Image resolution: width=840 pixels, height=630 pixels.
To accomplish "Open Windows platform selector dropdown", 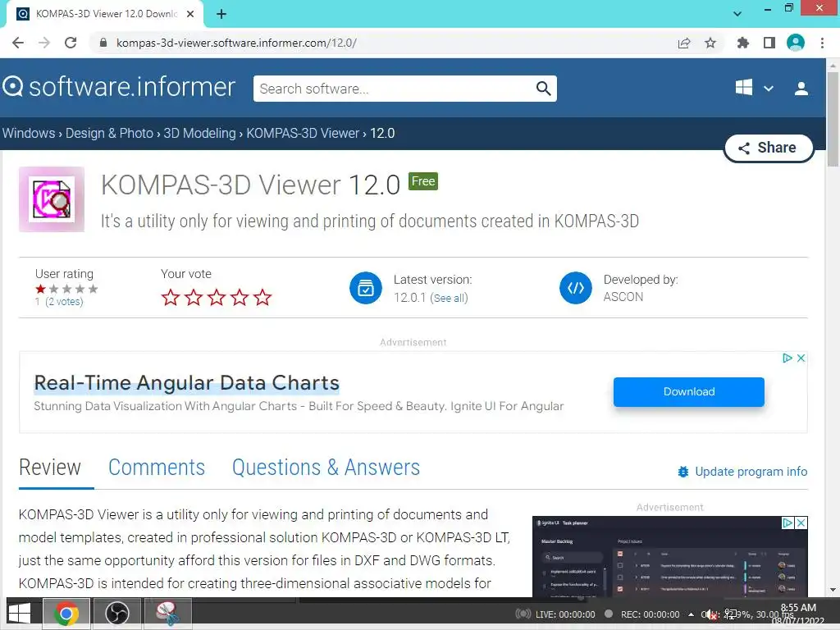I will coord(754,88).
